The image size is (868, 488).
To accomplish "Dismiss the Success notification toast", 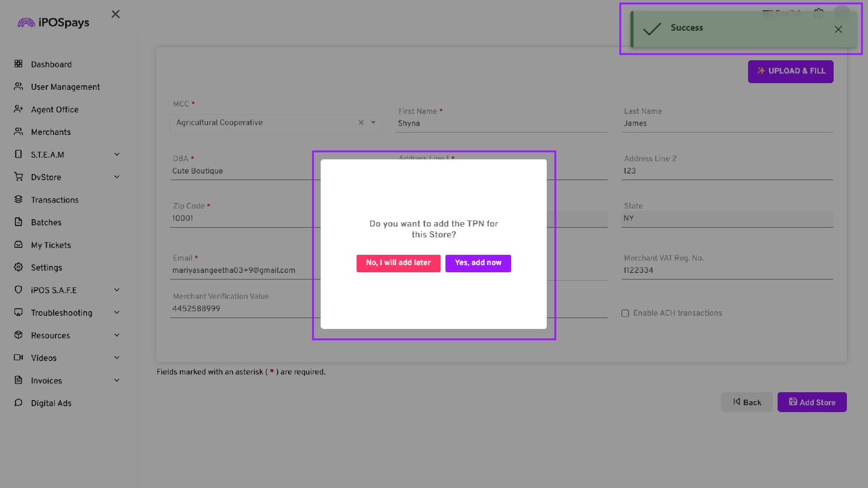I will [x=838, y=29].
